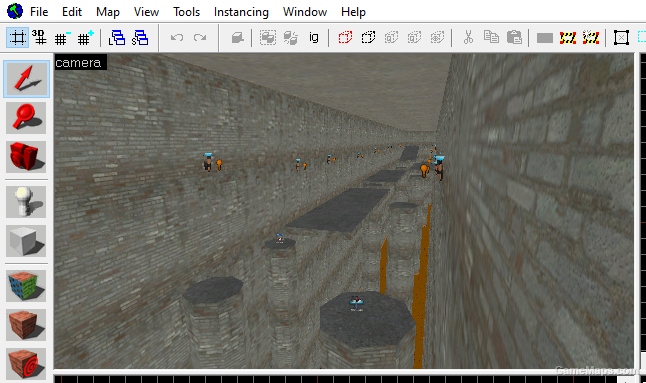Viewport: 646px width, 383px height.
Task: Open the Map menu
Action: [x=108, y=12]
